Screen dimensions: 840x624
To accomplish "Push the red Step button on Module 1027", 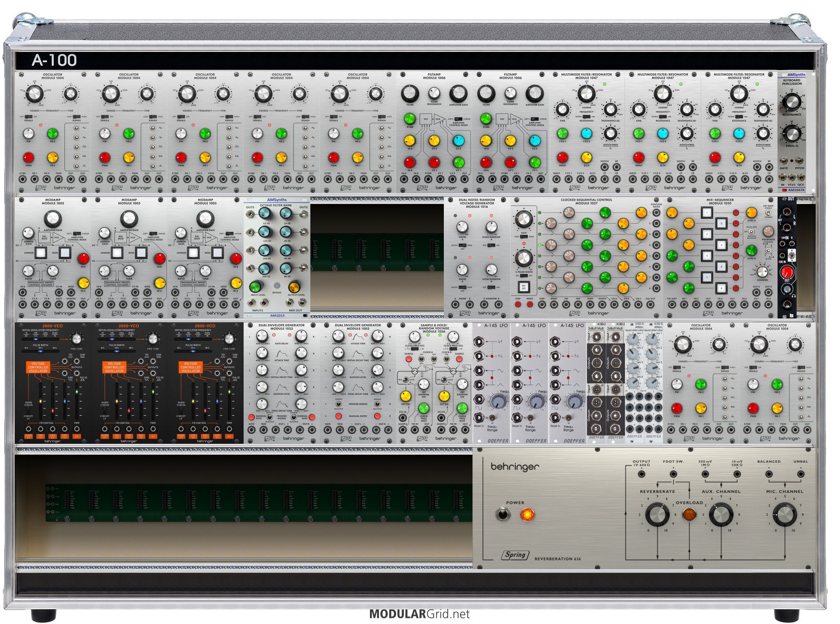I will 518,304.
